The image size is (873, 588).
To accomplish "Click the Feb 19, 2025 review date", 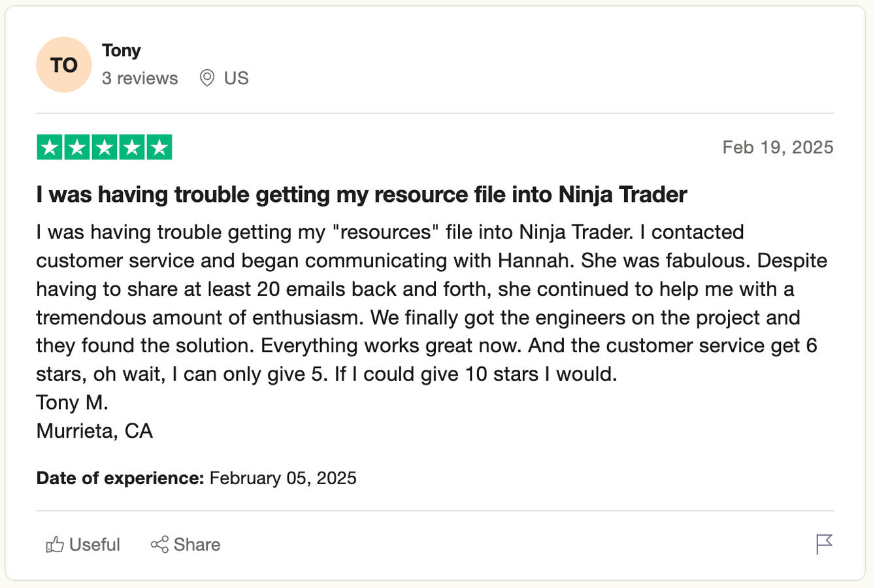I will click(x=778, y=147).
